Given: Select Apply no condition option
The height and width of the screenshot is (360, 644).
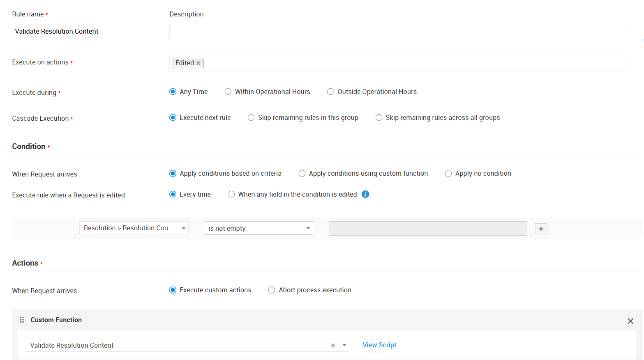Looking at the screenshot, I should click(x=448, y=174).
